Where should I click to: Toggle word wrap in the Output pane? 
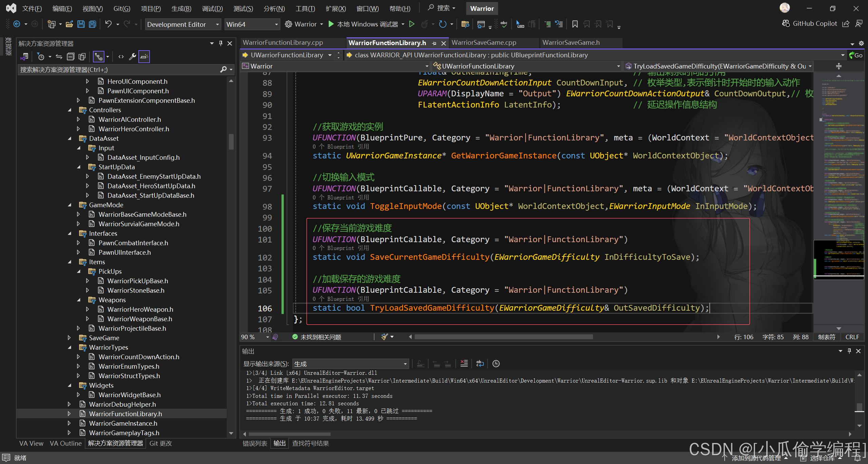(480, 364)
